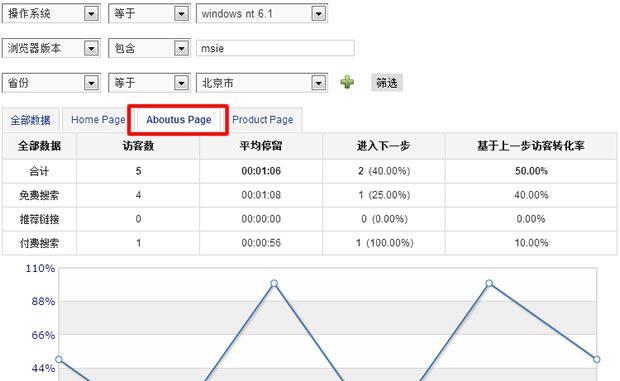Screen dimensions: 620x381
Task: Expand the 北京市 value dropdown
Action: [262, 83]
